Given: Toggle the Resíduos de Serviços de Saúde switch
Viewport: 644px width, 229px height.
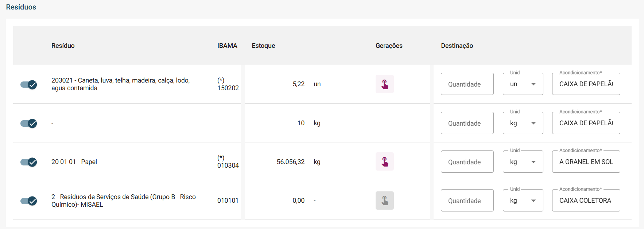Looking at the screenshot, I should (x=29, y=201).
